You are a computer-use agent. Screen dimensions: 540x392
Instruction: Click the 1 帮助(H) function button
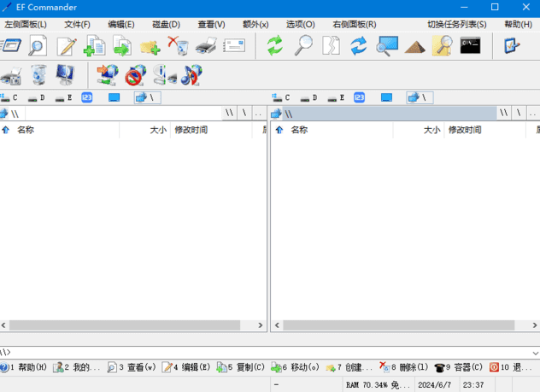click(24, 367)
